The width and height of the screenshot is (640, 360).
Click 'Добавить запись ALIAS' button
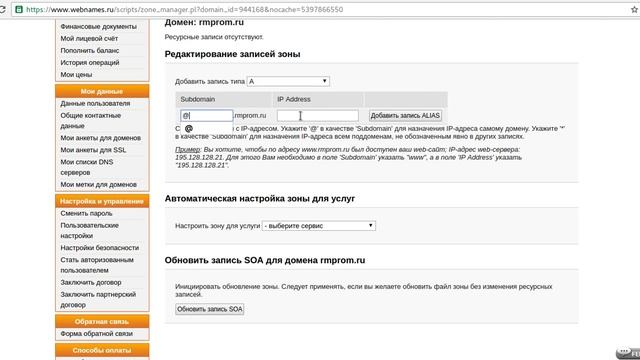pos(405,116)
